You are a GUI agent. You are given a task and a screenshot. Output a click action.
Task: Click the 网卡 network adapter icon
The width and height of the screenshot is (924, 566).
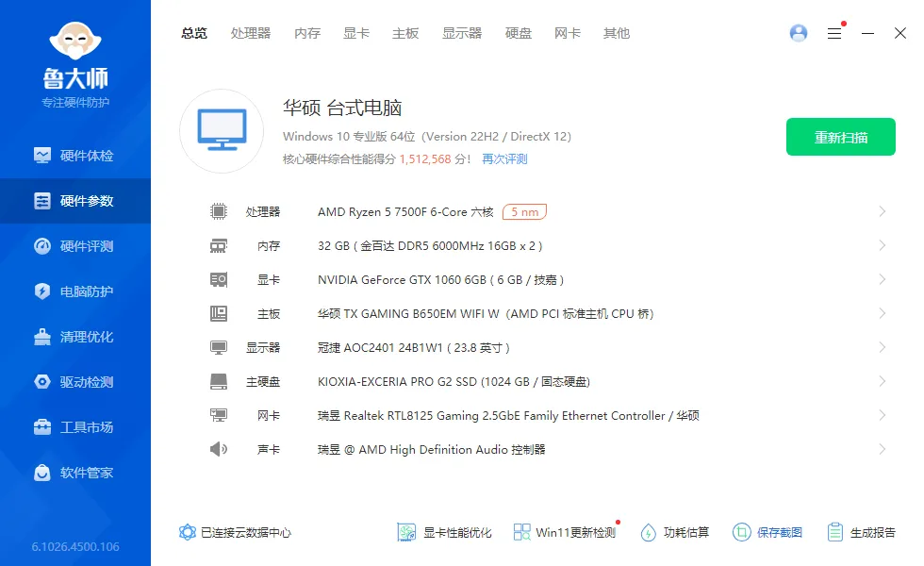coord(219,416)
